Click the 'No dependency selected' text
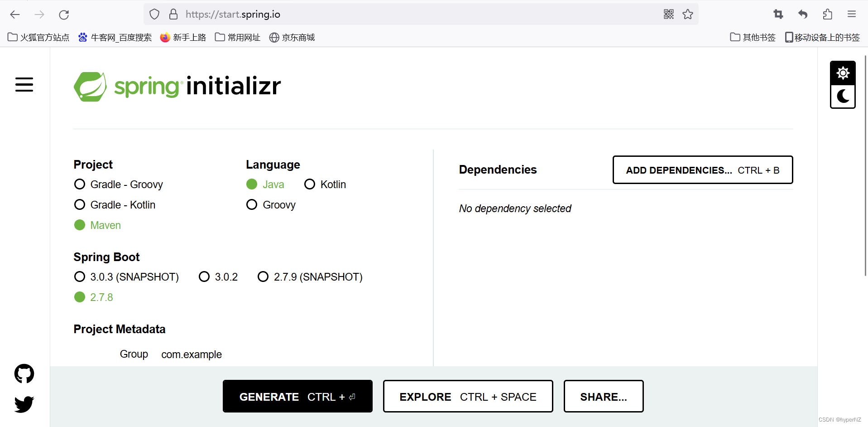This screenshot has width=868, height=427. 515,209
